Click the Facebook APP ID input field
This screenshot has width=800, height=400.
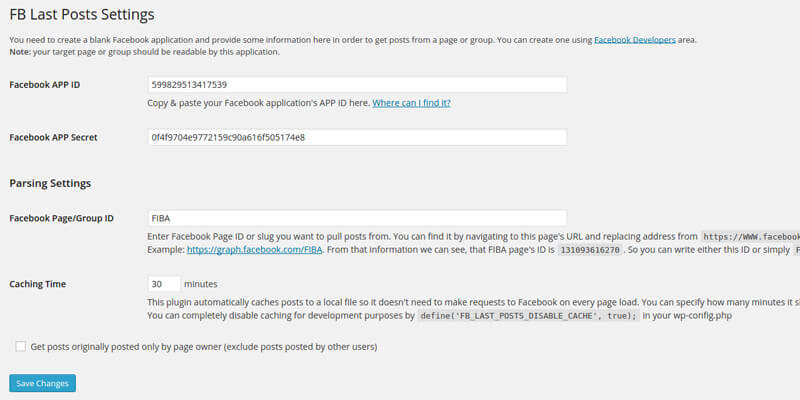pyautogui.click(x=357, y=85)
